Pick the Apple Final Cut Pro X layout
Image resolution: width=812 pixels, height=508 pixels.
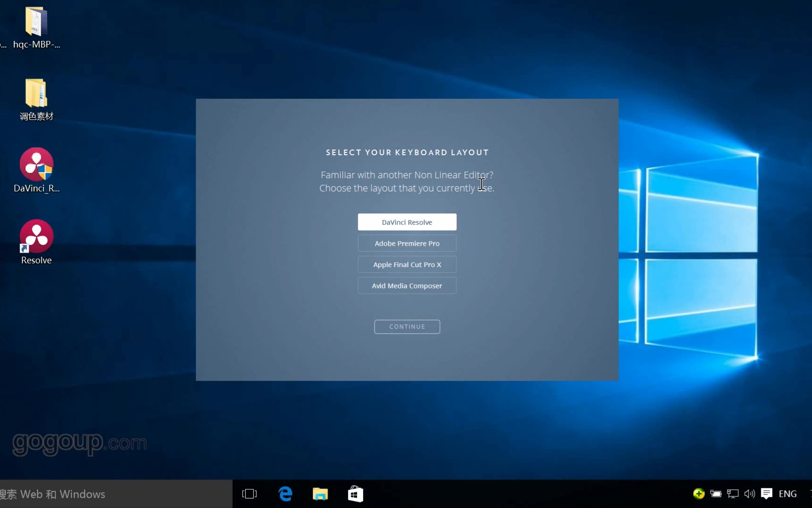pos(407,264)
